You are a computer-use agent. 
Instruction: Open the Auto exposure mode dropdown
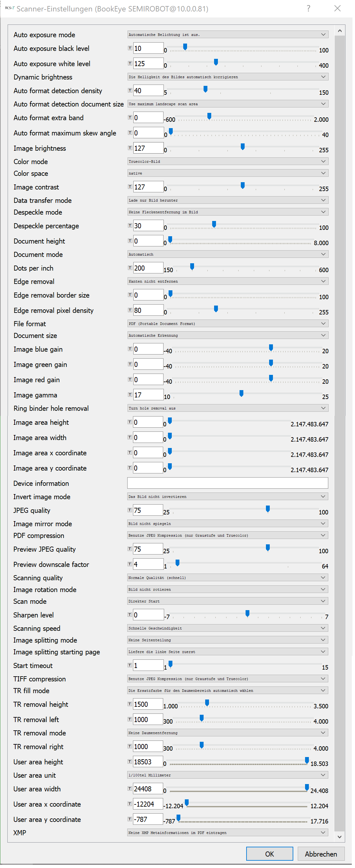(x=228, y=34)
